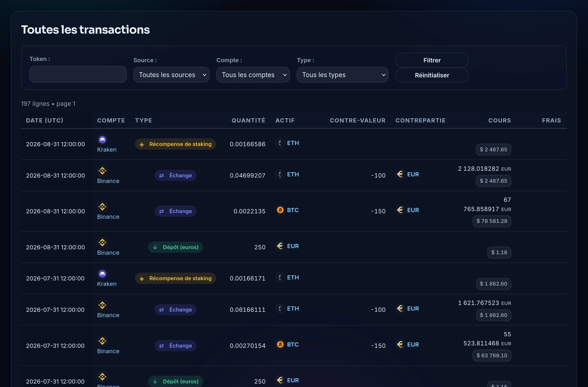Click the Binance logo in the 0.04699207 ETH row

tap(102, 171)
